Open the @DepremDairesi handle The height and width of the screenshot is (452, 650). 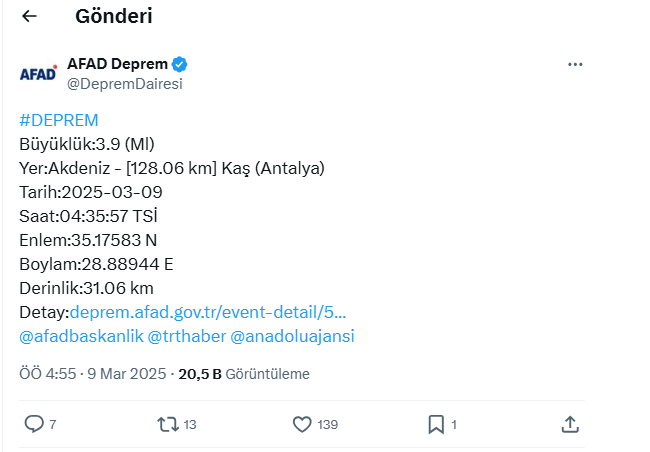coord(125,84)
